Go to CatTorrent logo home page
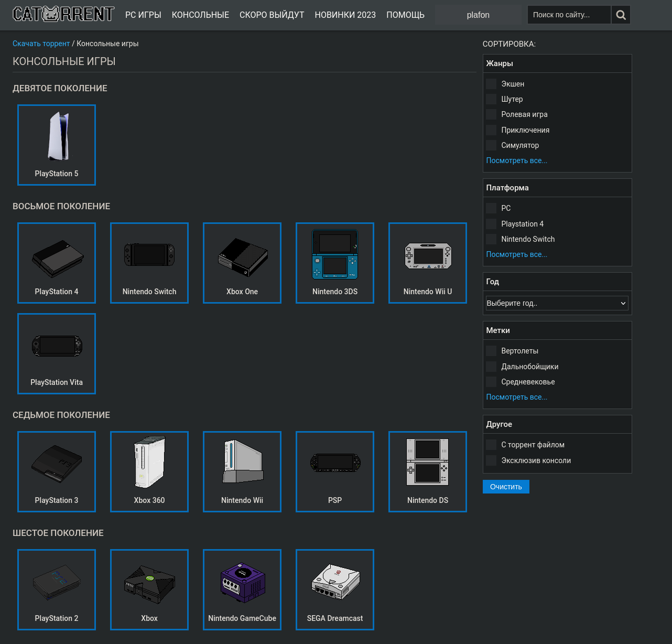 (x=63, y=14)
